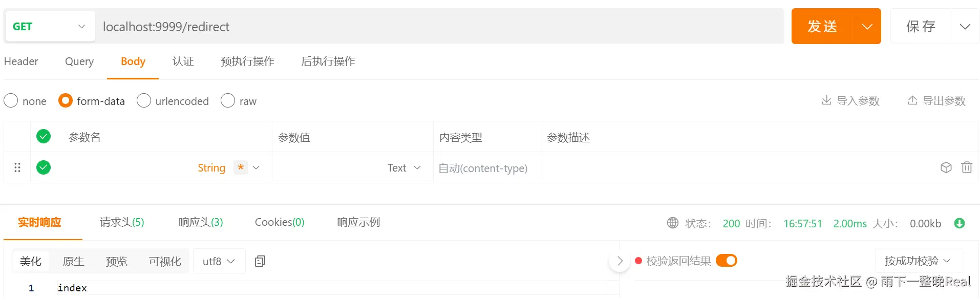Click the trash icon to delete parameter row
The width and height of the screenshot is (980, 298).
[966, 167]
